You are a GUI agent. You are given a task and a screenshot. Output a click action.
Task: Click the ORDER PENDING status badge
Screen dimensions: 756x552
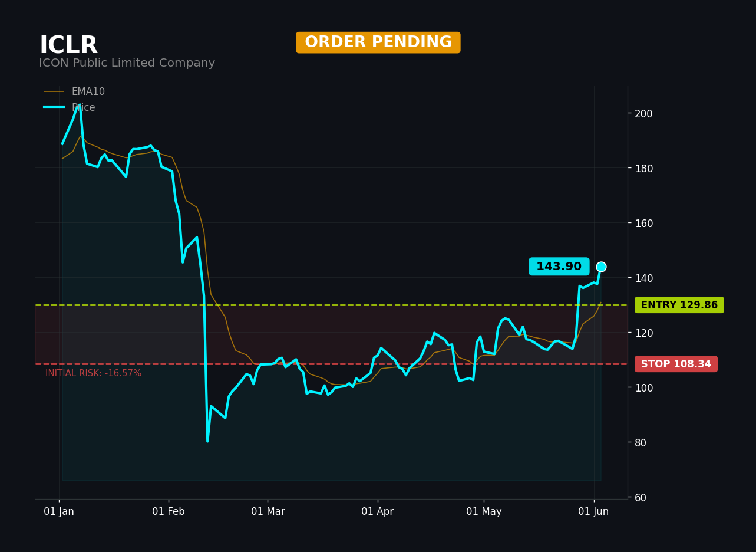(378, 42)
